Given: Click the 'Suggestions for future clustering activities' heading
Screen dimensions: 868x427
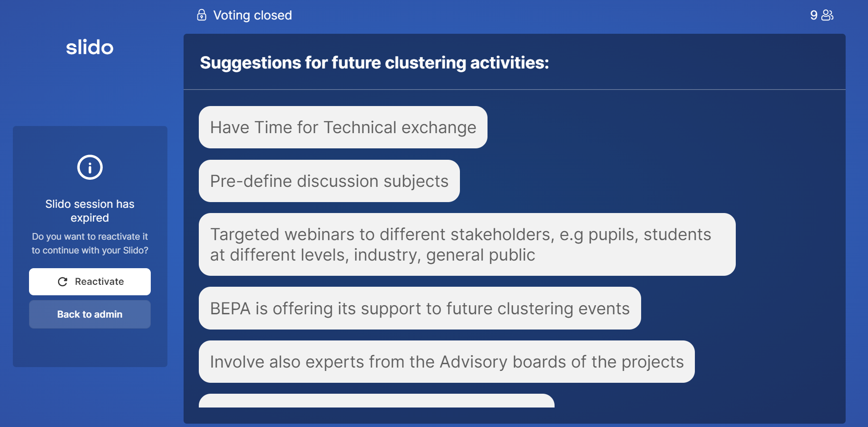Looking at the screenshot, I should point(374,63).
